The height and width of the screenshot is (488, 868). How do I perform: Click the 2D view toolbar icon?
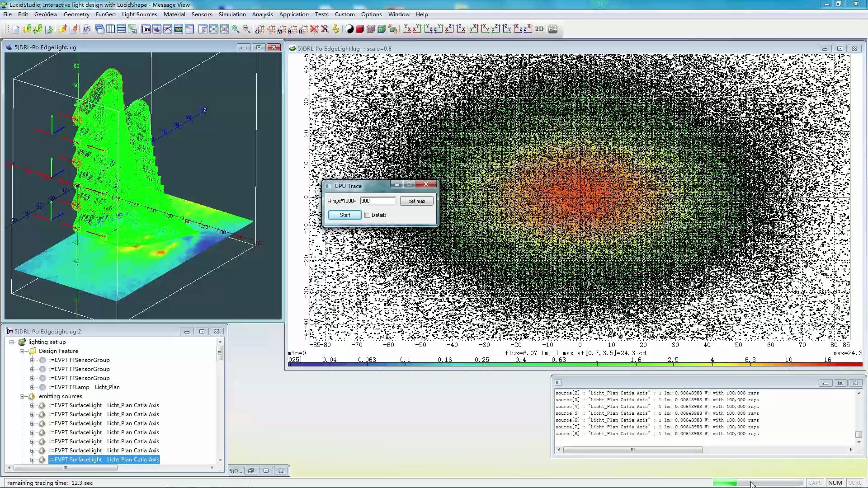coord(539,29)
